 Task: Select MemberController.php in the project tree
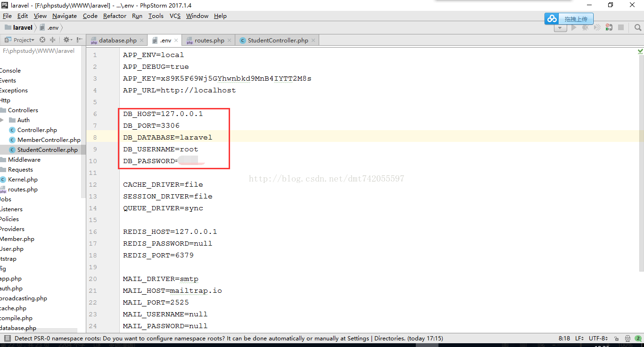(x=49, y=140)
